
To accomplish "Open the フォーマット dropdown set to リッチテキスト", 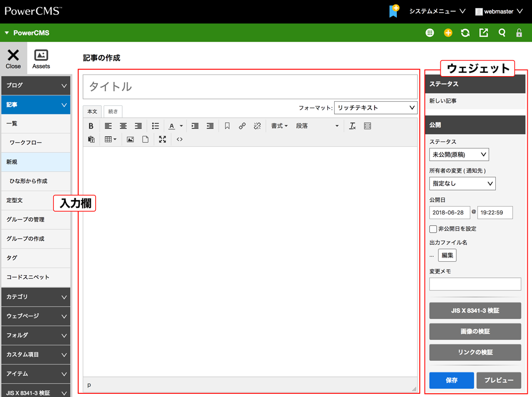I will click(376, 107).
